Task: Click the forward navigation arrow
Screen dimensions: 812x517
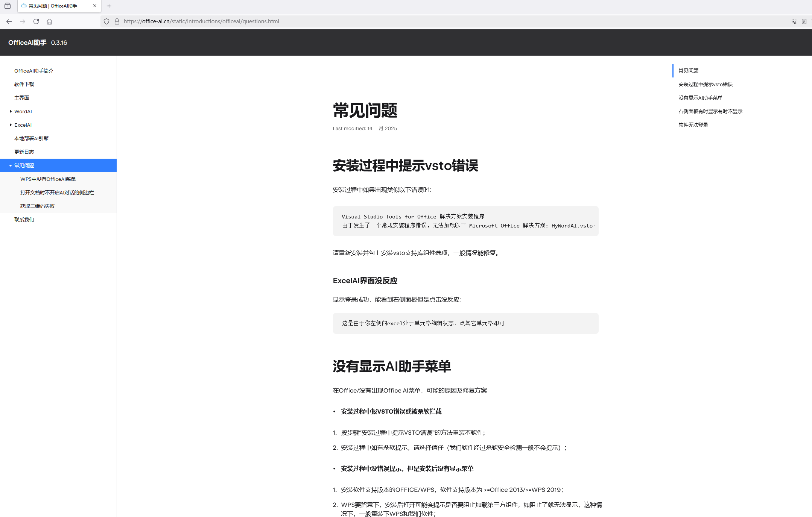Action: 22,21
